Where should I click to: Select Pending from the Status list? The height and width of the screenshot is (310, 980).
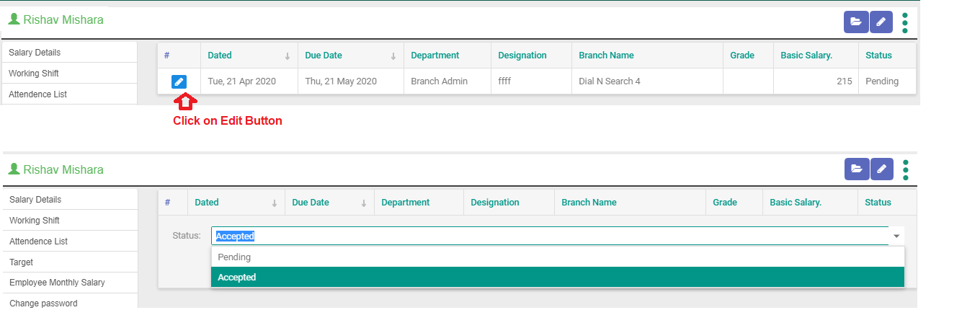234,257
